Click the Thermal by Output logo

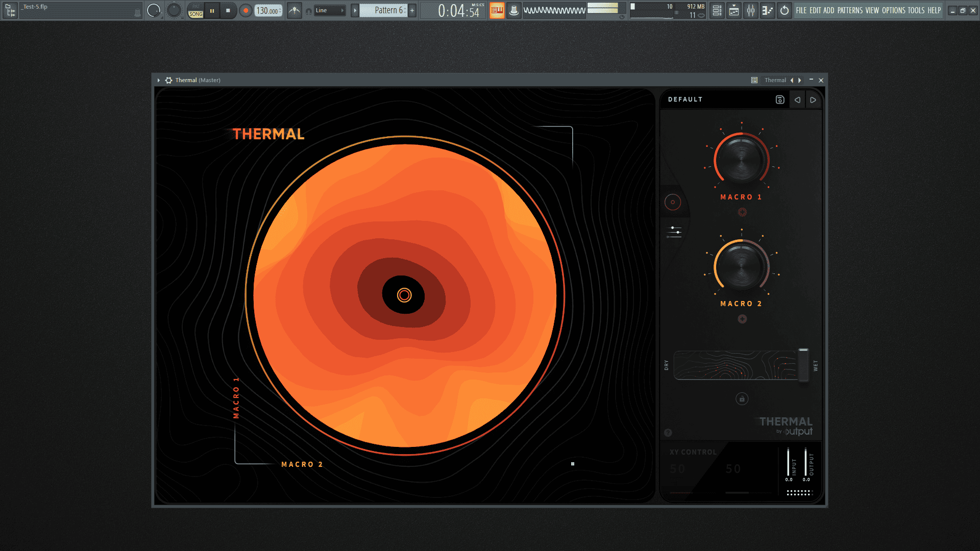coord(786,426)
